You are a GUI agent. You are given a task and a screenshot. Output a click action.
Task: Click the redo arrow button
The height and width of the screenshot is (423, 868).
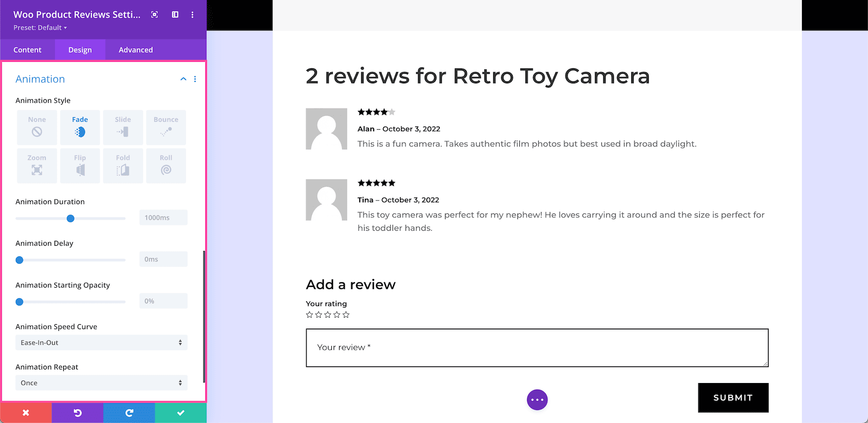(x=129, y=413)
